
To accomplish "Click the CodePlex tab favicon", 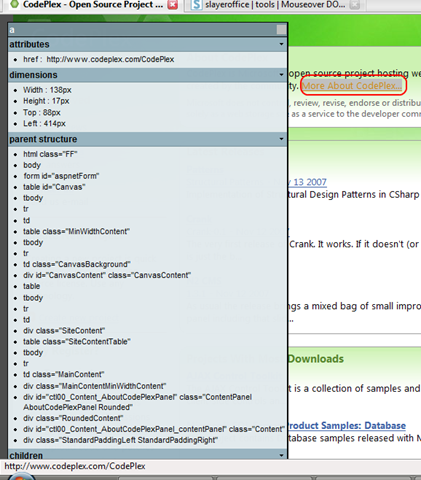I will click(x=14, y=4).
